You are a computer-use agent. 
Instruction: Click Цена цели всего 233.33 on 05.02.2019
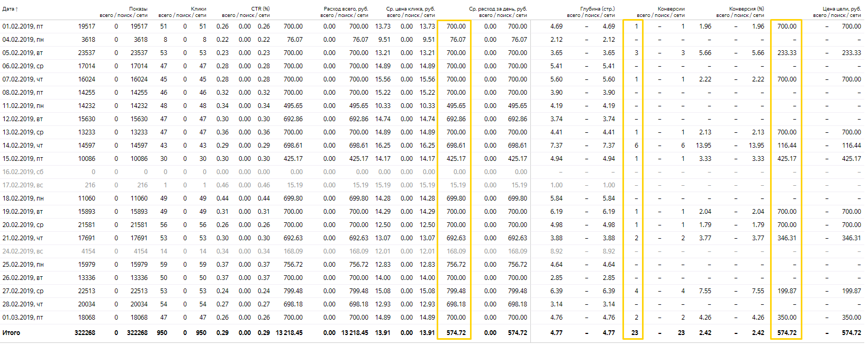coord(787,53)
